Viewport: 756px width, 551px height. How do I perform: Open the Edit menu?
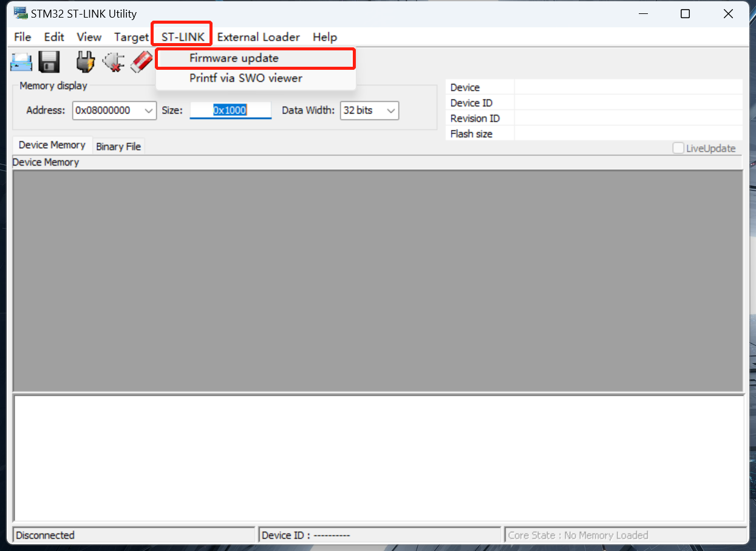54,37
